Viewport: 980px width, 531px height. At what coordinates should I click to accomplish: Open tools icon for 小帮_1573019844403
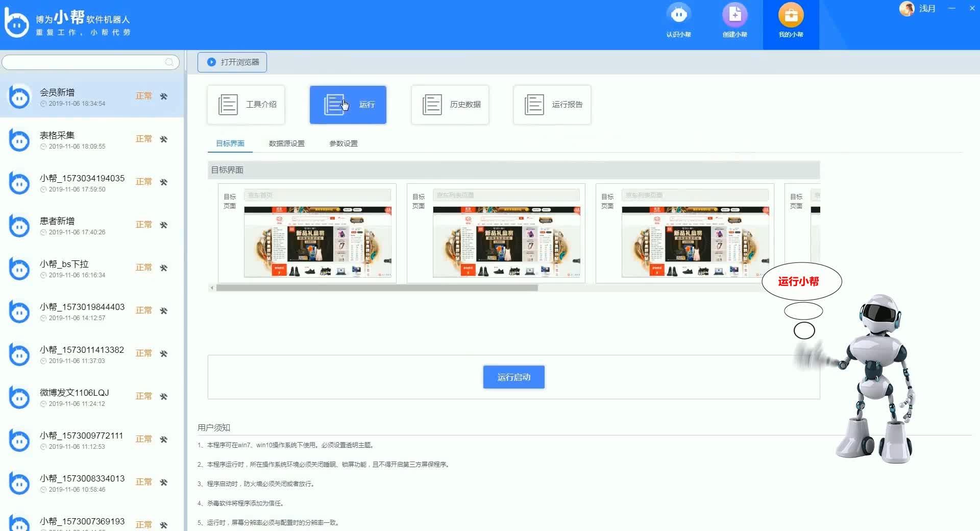pos(164,310)
